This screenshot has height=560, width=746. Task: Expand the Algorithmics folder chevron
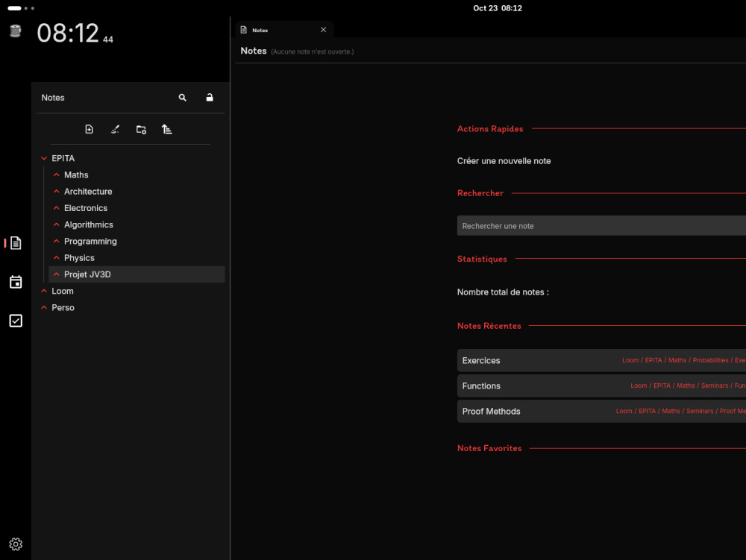tap(56, 224)
